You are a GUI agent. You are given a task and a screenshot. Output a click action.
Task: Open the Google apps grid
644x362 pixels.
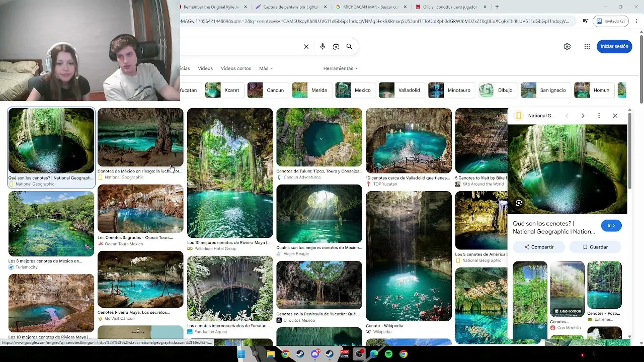tap(587, 46)
